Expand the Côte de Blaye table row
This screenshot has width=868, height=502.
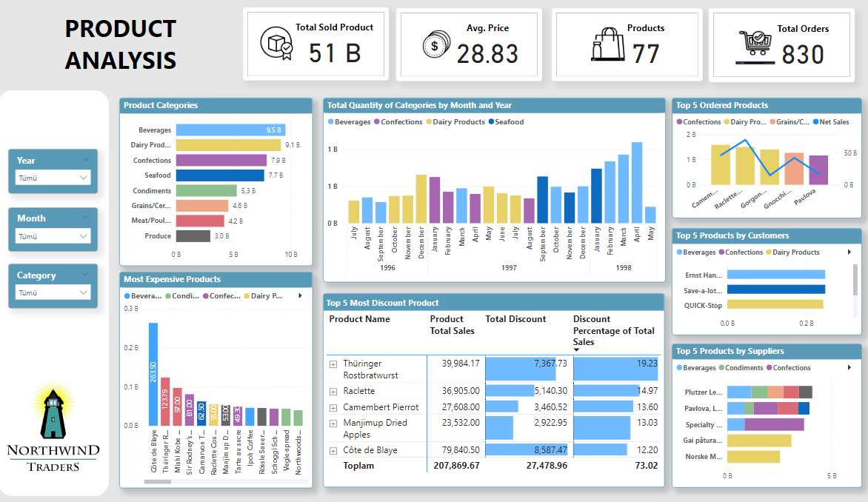tap(333, 451)
